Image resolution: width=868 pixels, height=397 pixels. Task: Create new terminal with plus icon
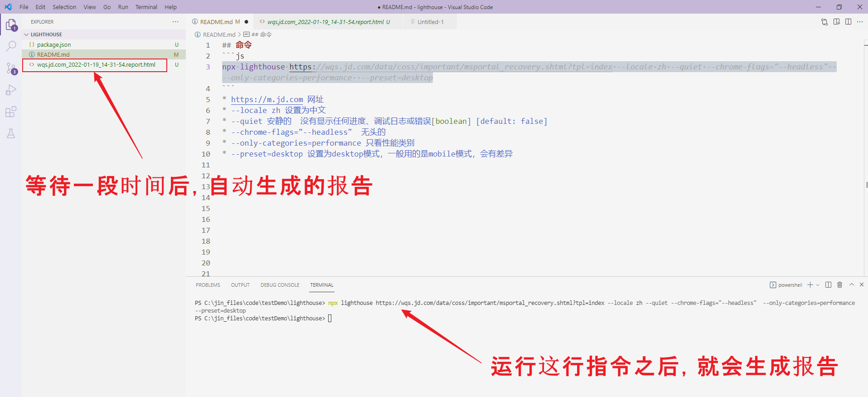click(x=810, y=285)
